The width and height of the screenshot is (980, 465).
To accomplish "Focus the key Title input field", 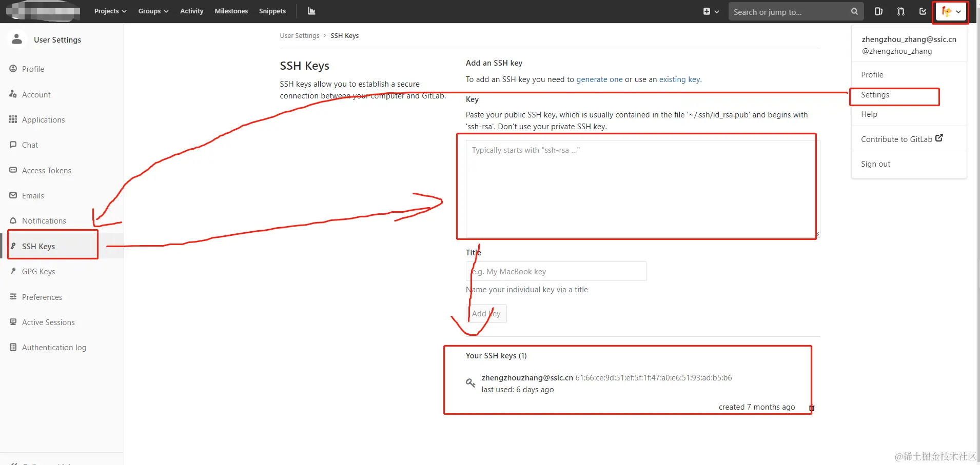I will (x=556, y=271).
